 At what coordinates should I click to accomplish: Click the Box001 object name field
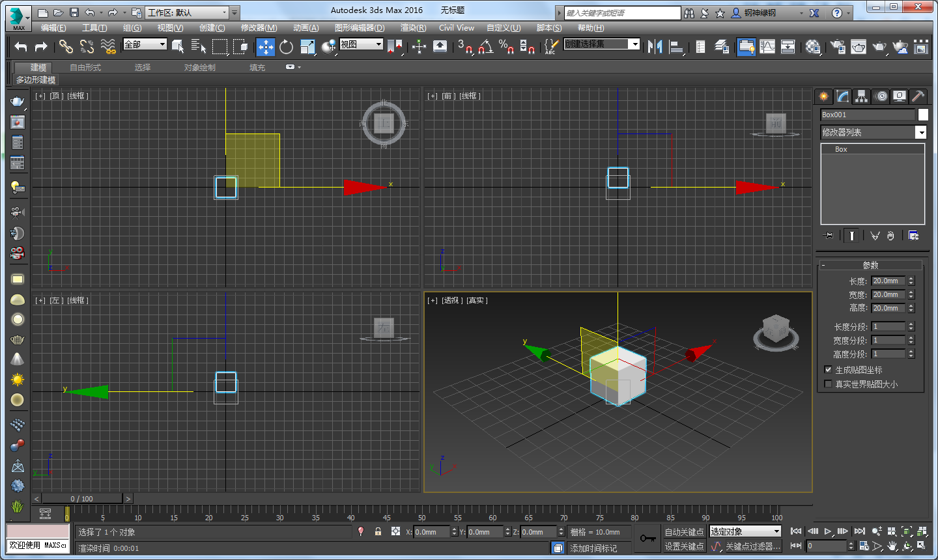[868, 115]
